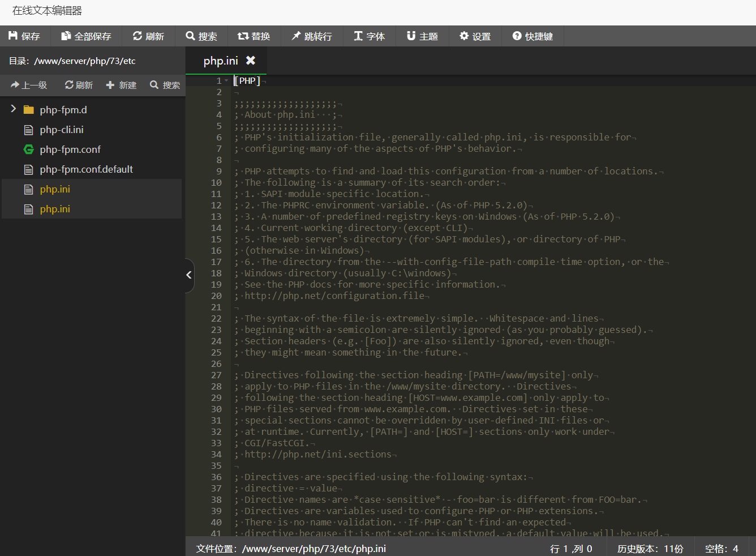Open 历史版本 11份 history versions
Viewport: 756px width, 556px height.
point(650,549)
